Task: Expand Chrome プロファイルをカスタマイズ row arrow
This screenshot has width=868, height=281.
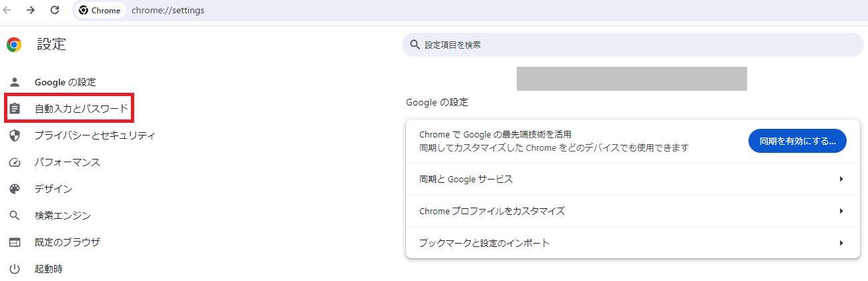Action: click(x=841, y=211)
